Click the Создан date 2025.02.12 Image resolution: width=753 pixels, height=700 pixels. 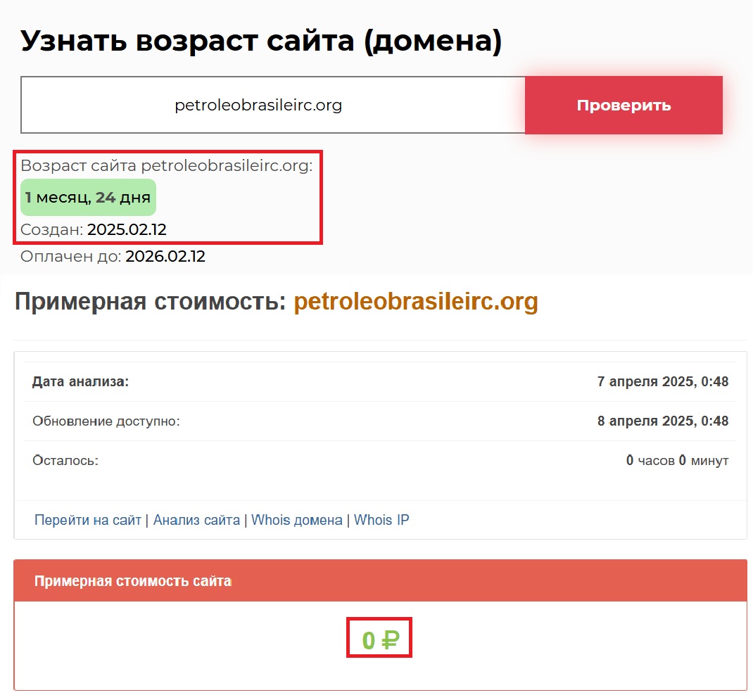pyautogui.click(x=127, y=229)
